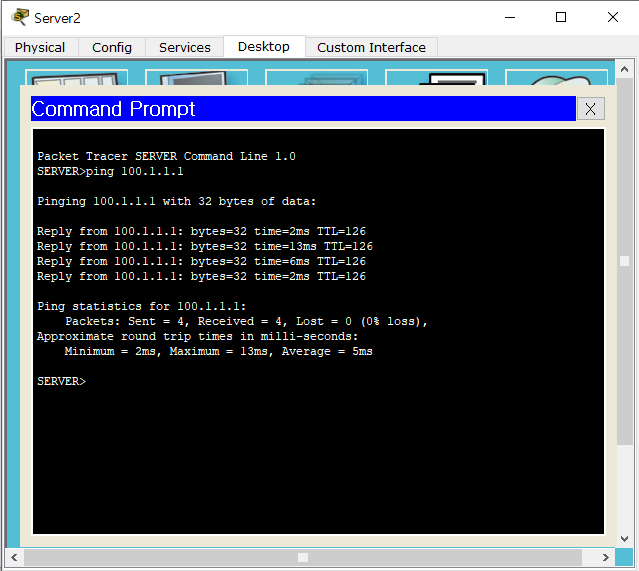Image resolution: width=639 pixels, height=571 pixels.
Task: Open the Physical tab
Action: tap(40, 47)
